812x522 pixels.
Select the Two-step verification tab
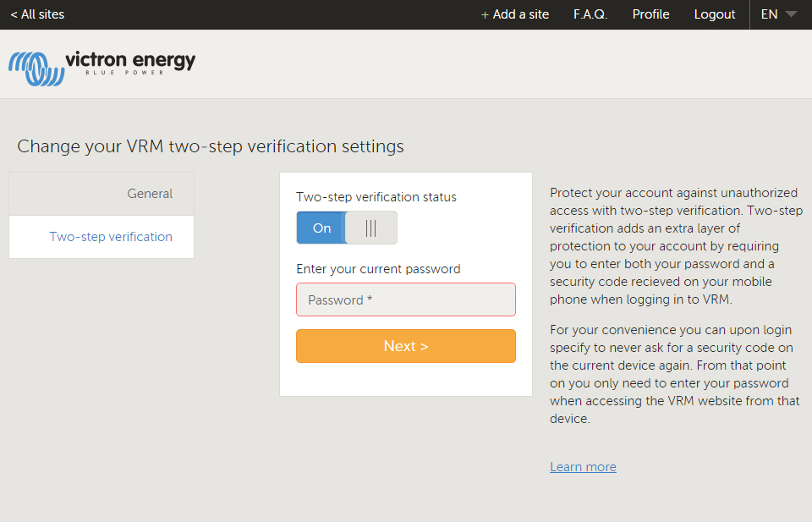pos(111,237)
